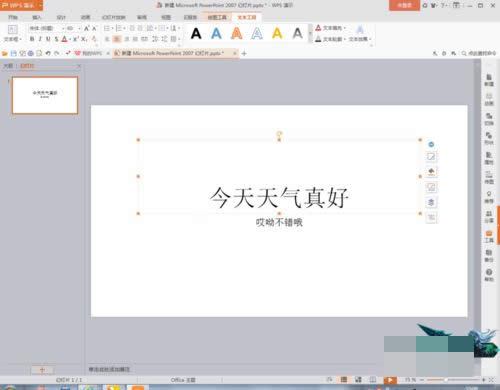Toggle italic text formatting
This screenshot has width=500, height=390.
pyautogui.click(x=40, y=39)
